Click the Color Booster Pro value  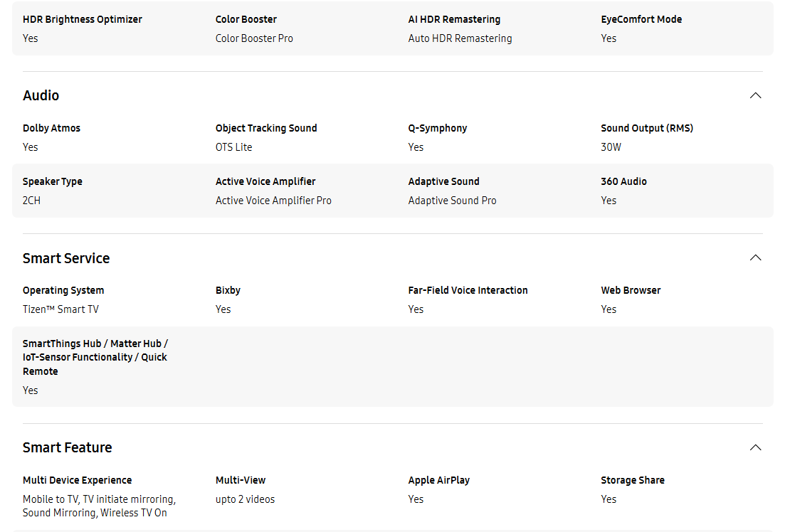tap(254, 38)
